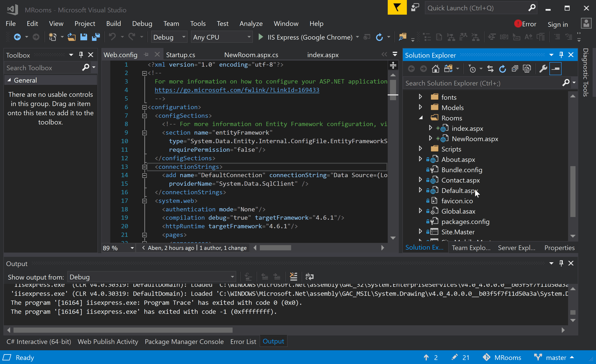The width and height of the screenshot is (596, 364).
Task: Click the Find in Files toolbar icon
Action: coord(403,37)
